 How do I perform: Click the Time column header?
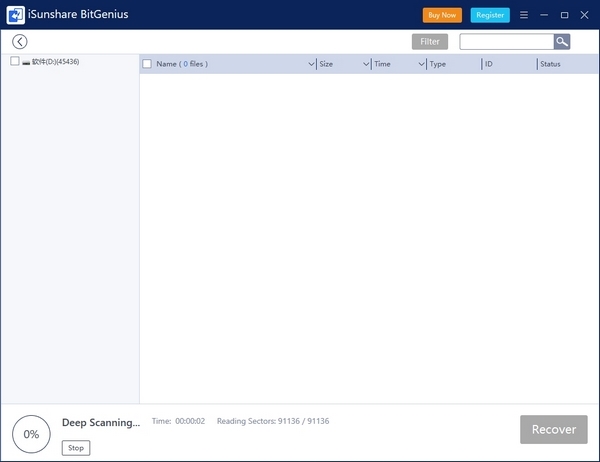pos(382,64)
